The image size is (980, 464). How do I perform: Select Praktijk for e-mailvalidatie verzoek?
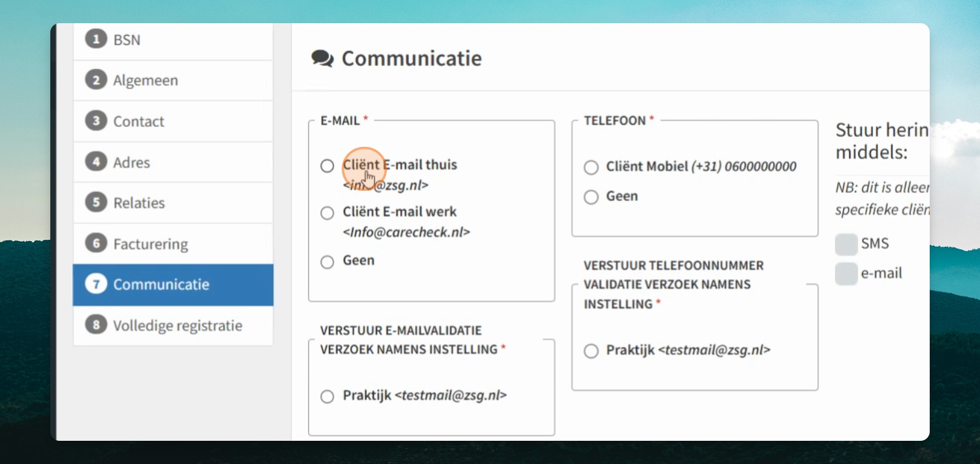(x=328, y=396)
